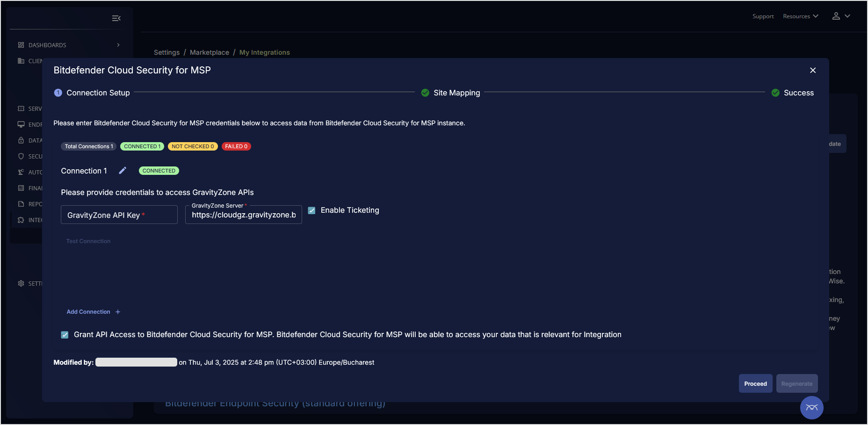Click Add Connection link

(88, 312)
